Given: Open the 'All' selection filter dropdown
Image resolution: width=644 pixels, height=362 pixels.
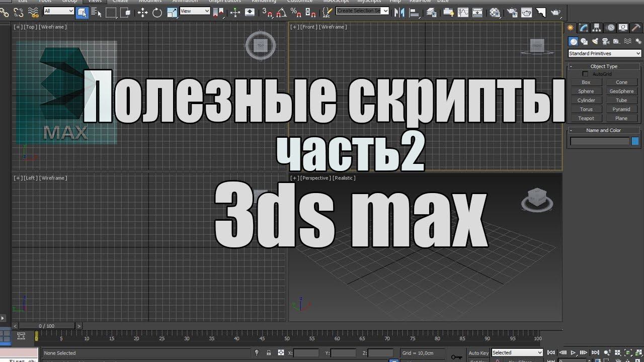Looking at the screenshot, I should pyautogui.click(x=59, y=11).
